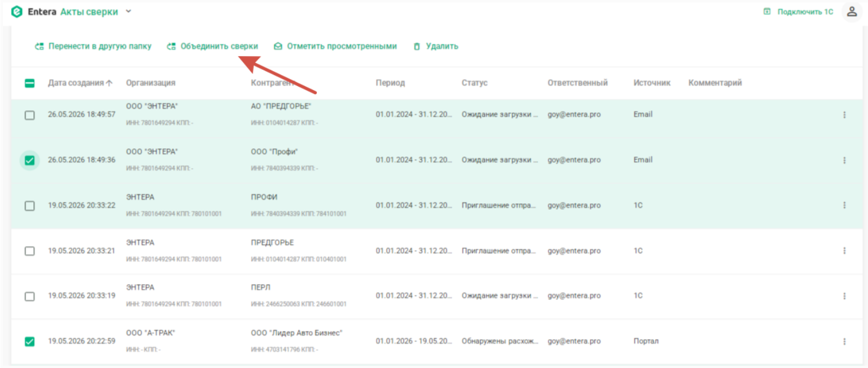Sort by Дата создания column header
The width and height of the screenshot is (868, 368).
76,83
